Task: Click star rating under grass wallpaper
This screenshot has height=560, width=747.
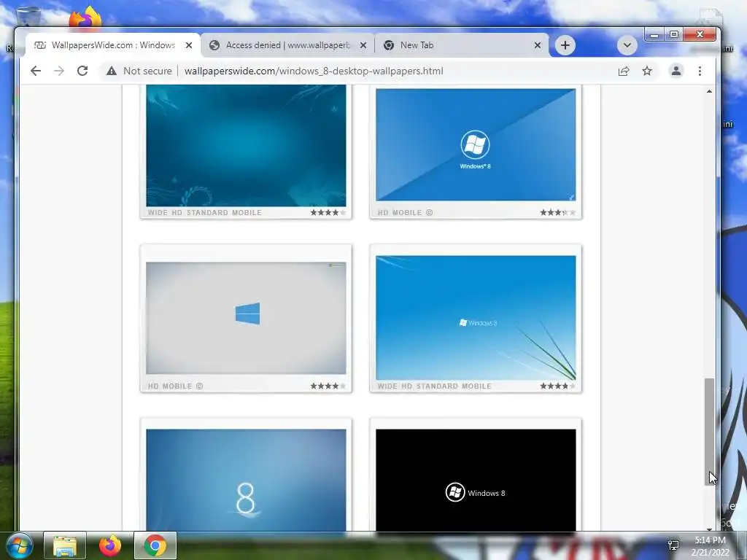Action: coord(557,386)
